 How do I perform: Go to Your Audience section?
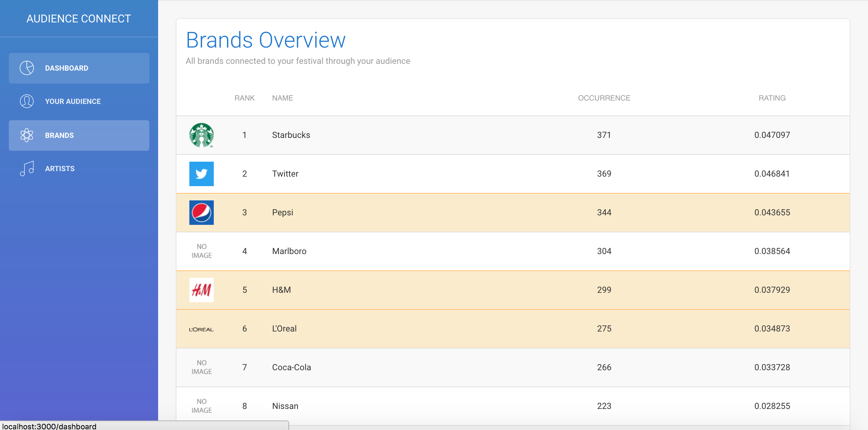point(73,102)
